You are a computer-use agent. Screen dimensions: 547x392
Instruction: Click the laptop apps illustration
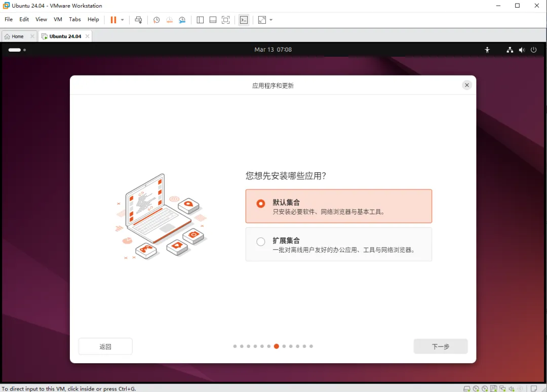pos(161,217)
